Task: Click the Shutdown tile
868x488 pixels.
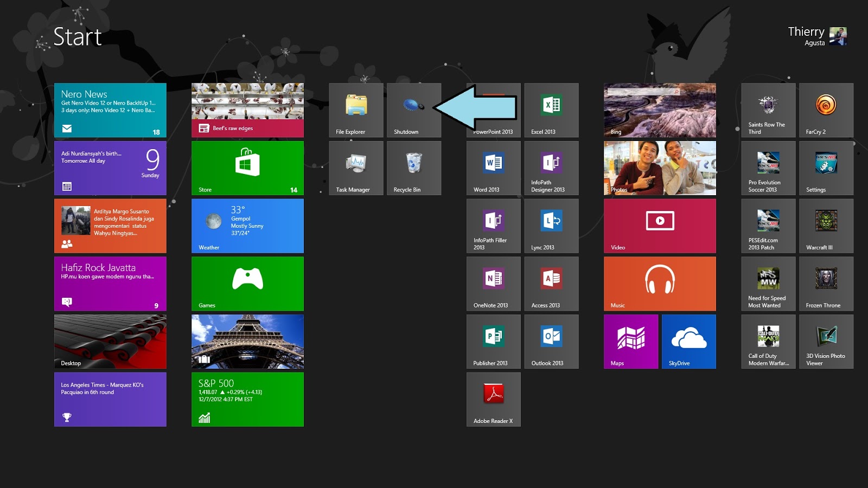Action: (x=414, y=110)
